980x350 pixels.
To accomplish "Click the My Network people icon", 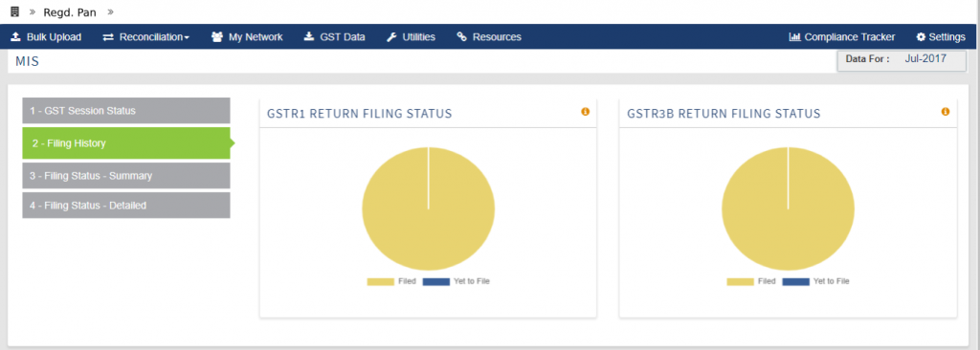I will 217,37.
